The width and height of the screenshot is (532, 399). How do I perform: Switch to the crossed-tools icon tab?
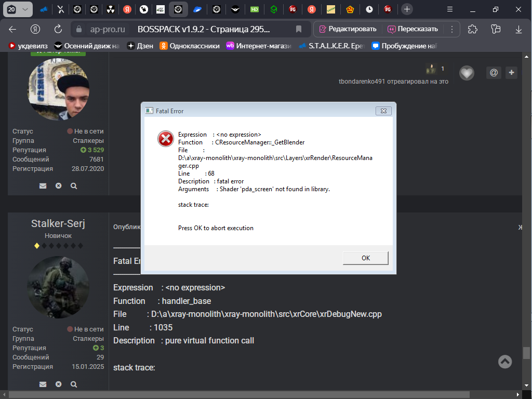tap(60, 9)
